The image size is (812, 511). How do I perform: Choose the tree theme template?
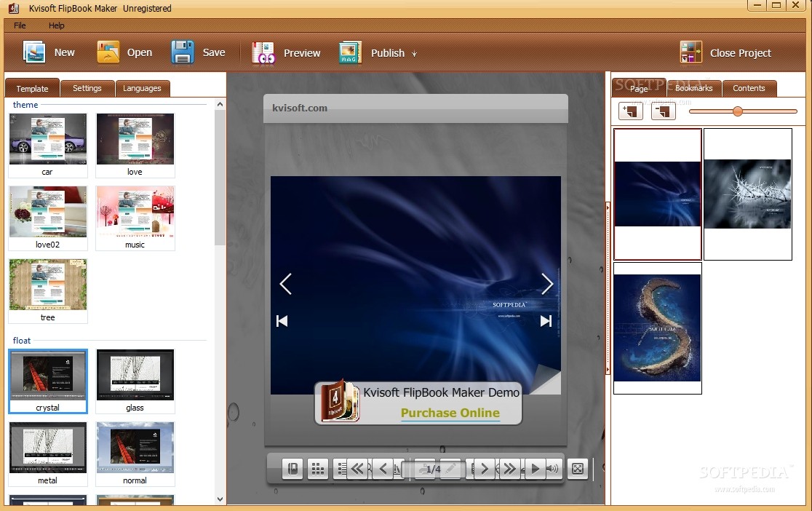click(47, 291)
